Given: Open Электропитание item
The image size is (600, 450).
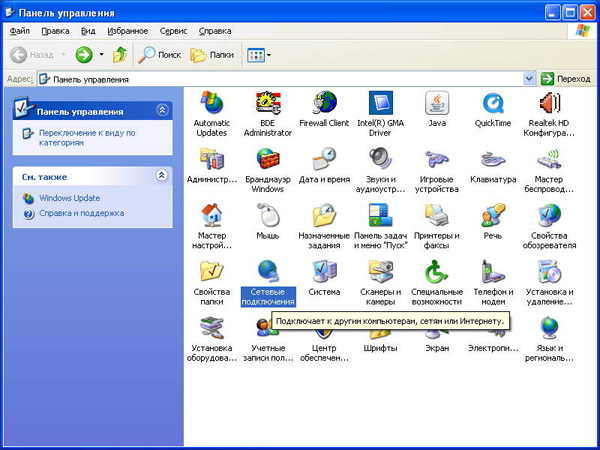Looking at the screenshot, I should click(493, 348).
